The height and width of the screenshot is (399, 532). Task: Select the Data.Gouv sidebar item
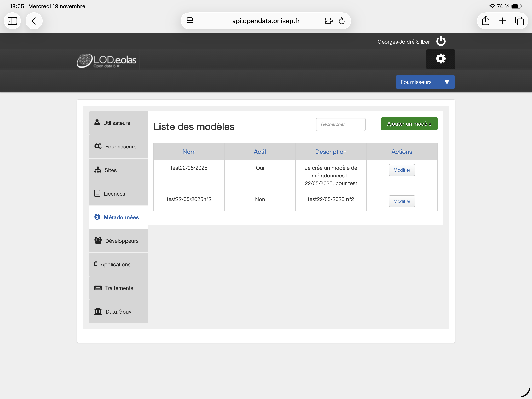point(118,311)
